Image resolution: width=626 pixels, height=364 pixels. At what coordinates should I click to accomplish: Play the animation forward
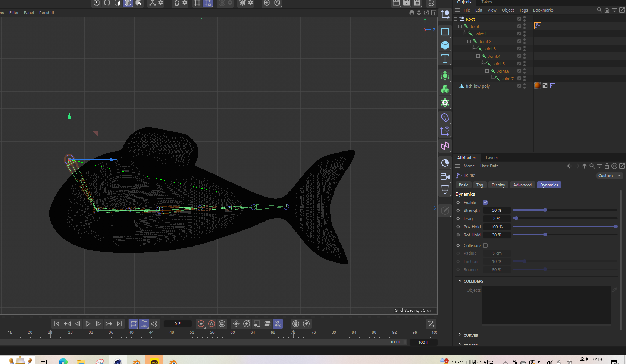[x=88, y=324]
